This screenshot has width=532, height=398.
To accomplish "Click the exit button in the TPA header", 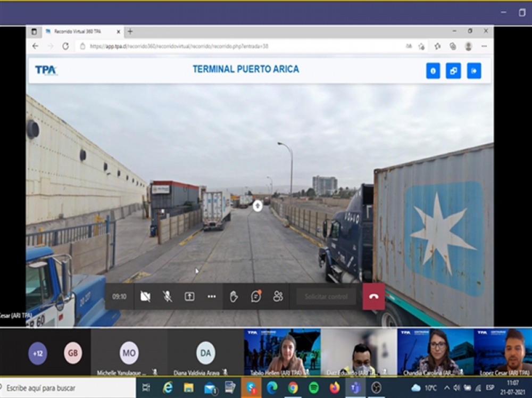I will 474,71.
